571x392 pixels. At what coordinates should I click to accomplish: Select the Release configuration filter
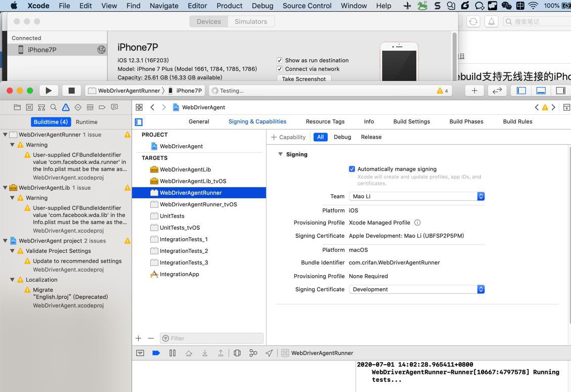tap(371, 137)
